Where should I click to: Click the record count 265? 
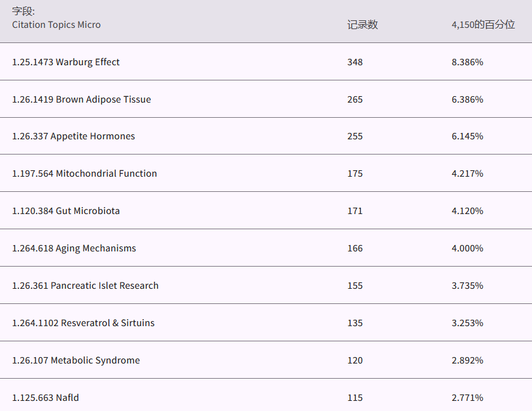click(355, 99)
